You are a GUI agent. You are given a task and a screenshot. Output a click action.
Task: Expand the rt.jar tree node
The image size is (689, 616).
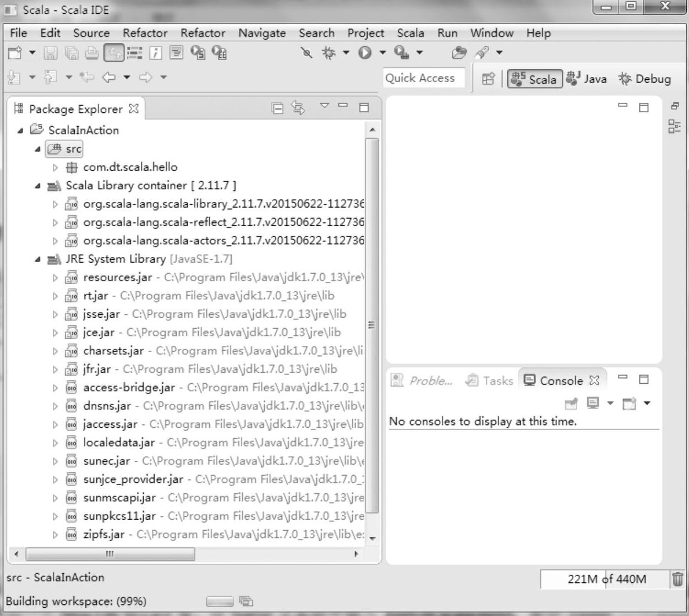(55, 296)
